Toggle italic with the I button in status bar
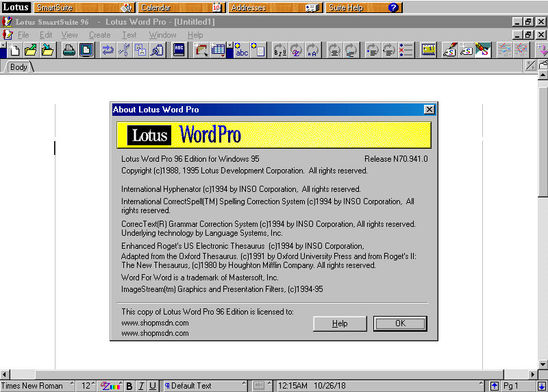Image resolution: width=548 pixels, height=392 pixels. (141, 386)
